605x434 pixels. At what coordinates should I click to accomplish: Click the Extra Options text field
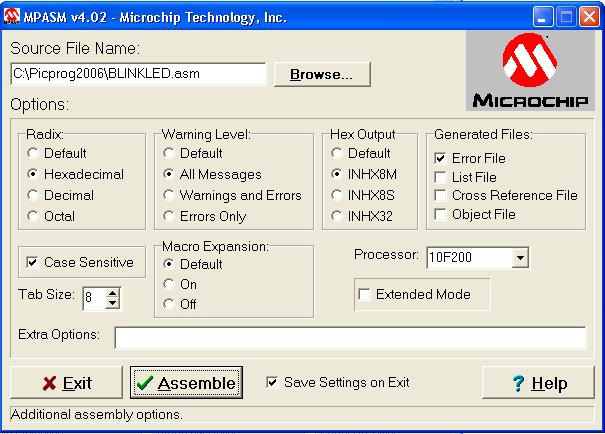pos(350,337)
